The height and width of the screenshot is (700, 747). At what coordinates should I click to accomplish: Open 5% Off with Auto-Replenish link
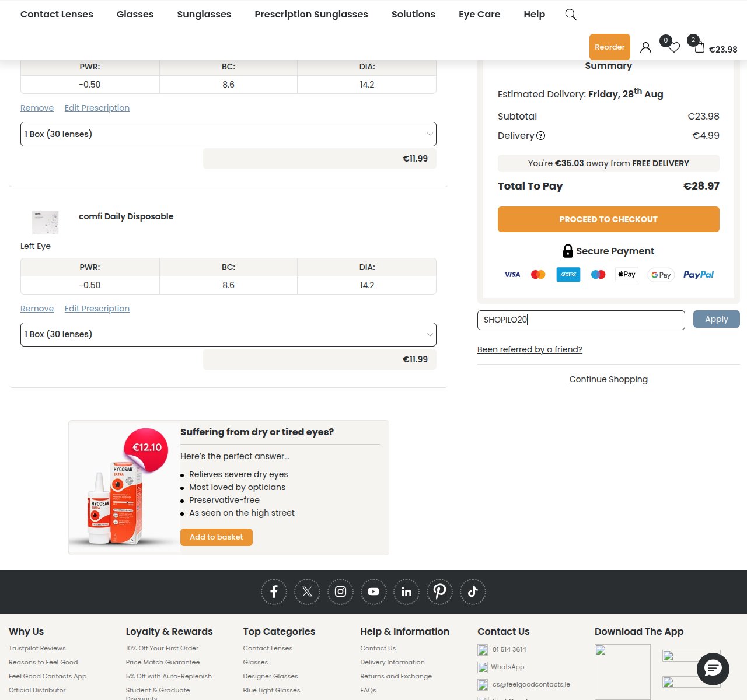click(x=169, y=676)
